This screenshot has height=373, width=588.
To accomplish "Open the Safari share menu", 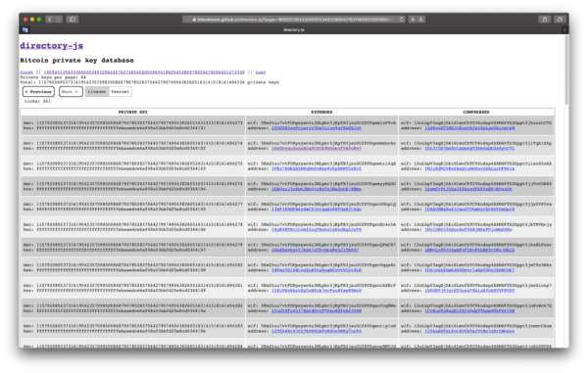I will point(545,20).
